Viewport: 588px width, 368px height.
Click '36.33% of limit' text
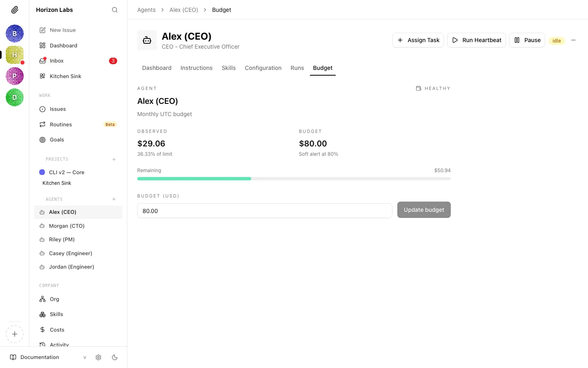pyautogui.click(x=155, y=154)
